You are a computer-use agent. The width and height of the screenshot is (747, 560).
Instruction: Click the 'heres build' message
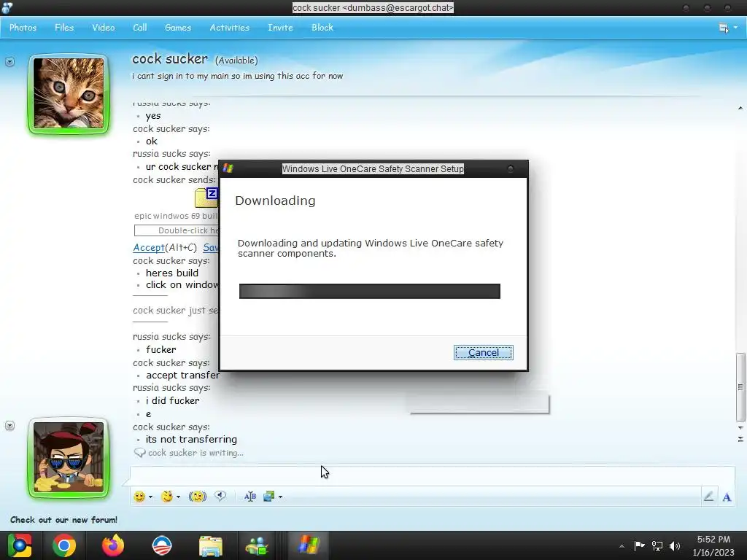point(172,273)
